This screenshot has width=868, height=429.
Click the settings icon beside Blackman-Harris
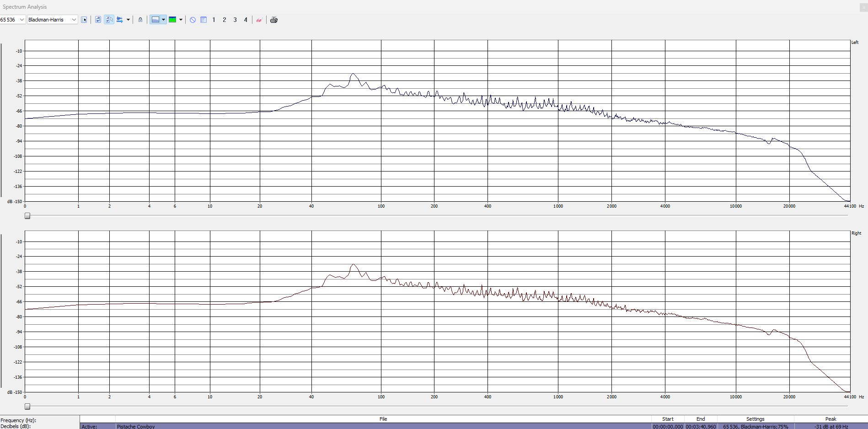click(84, 20)
